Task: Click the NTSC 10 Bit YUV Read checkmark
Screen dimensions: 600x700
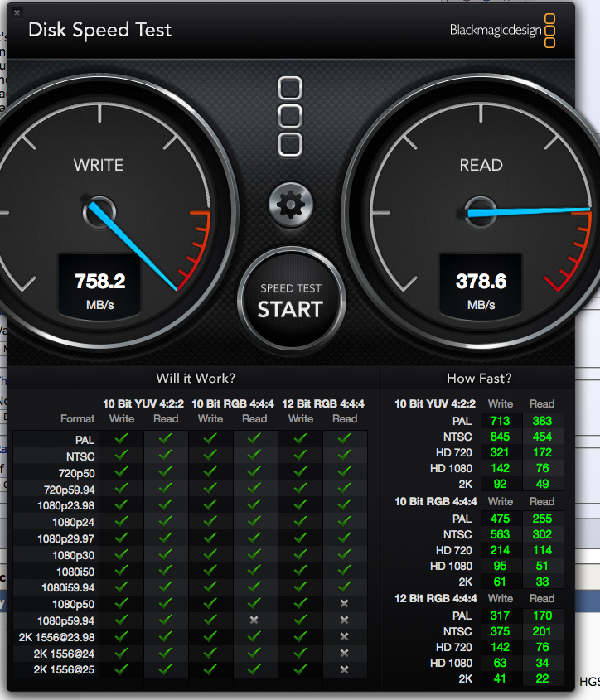Action: 165,455
